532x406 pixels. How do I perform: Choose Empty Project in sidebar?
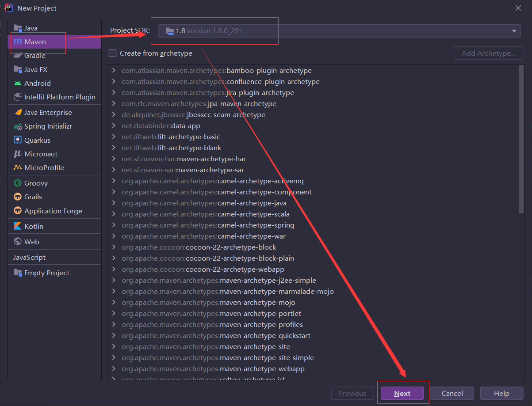point(46,273)
